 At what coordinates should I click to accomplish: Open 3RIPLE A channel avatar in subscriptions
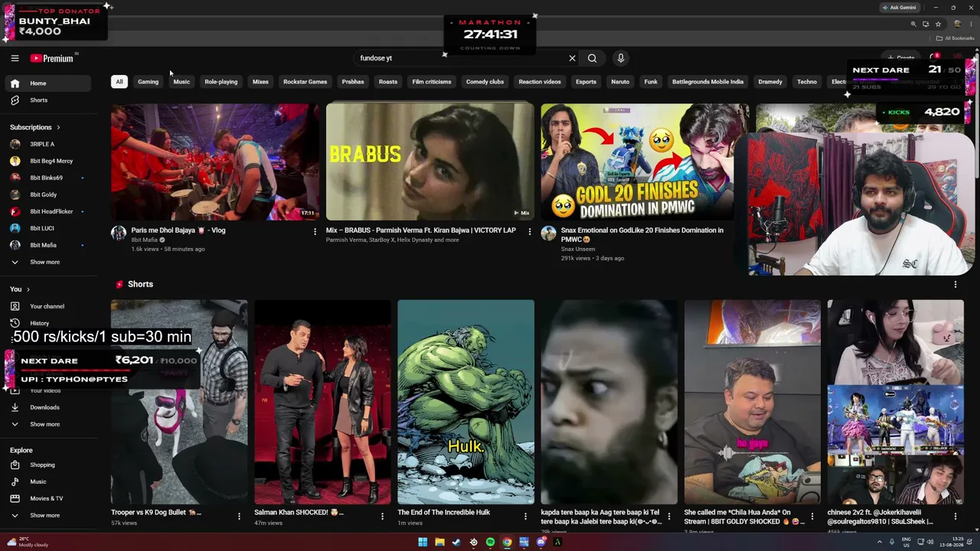15,144
